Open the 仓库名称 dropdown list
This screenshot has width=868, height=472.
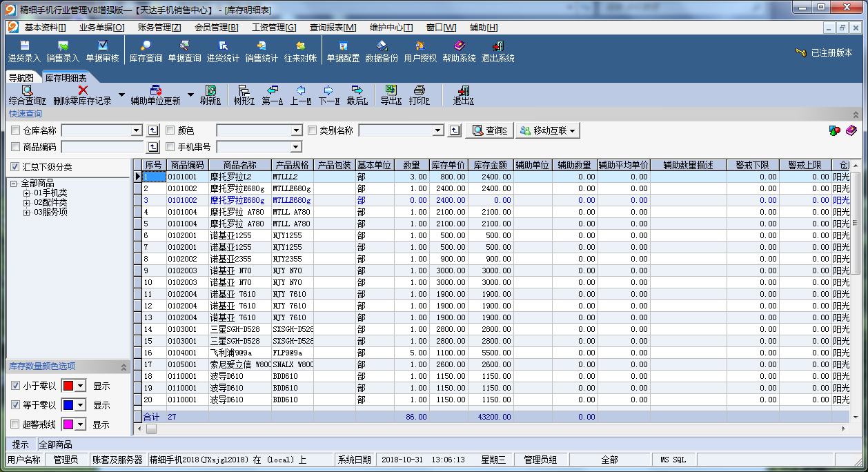[x=137, y=130]
